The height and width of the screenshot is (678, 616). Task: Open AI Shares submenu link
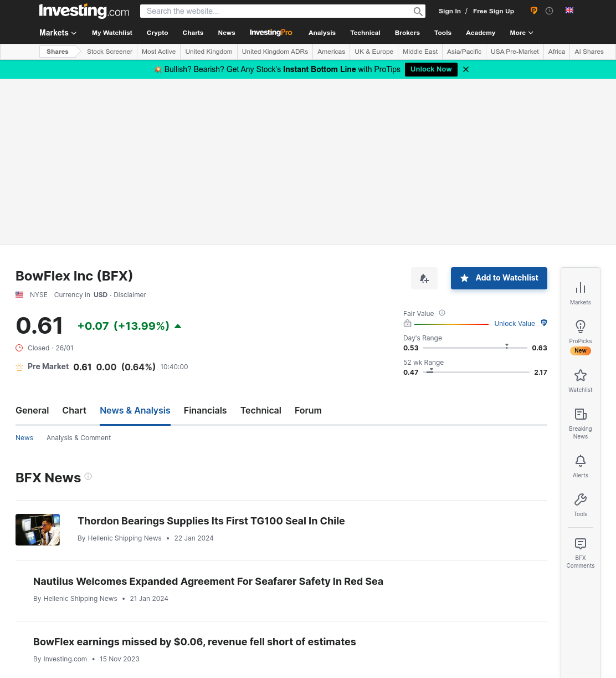[589, 52]
